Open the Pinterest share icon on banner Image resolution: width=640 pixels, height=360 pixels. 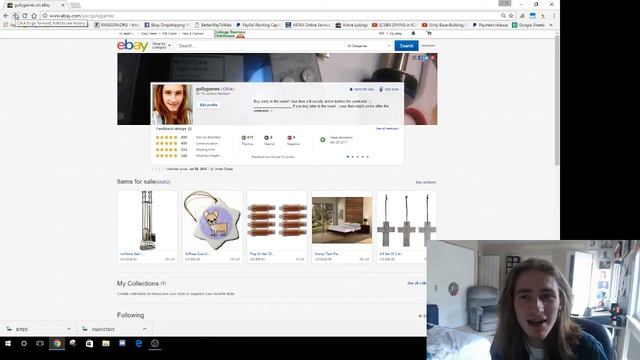coord(433,58)
